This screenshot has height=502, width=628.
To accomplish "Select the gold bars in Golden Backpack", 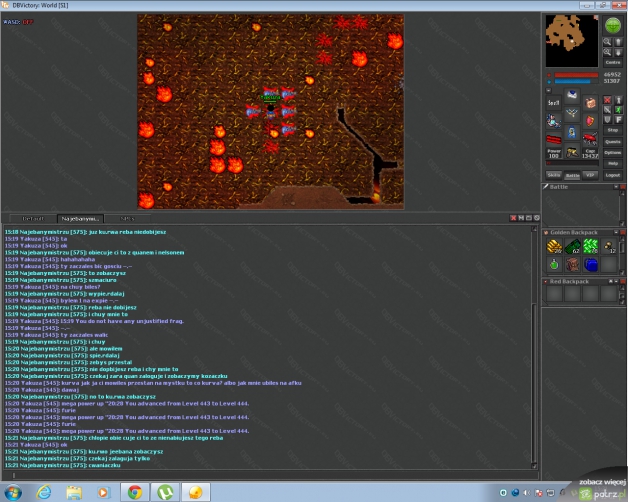I will point(555,246).
